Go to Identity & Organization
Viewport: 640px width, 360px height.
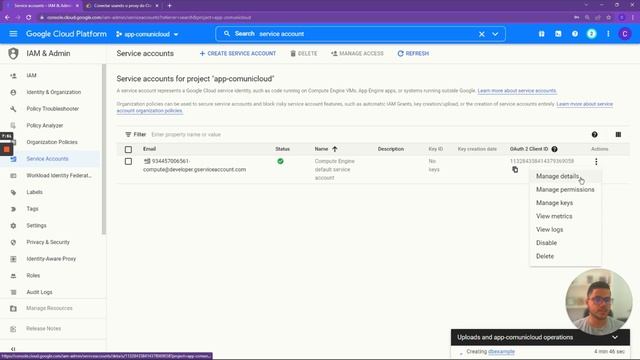pyautogui.click(x=53, y=92)
